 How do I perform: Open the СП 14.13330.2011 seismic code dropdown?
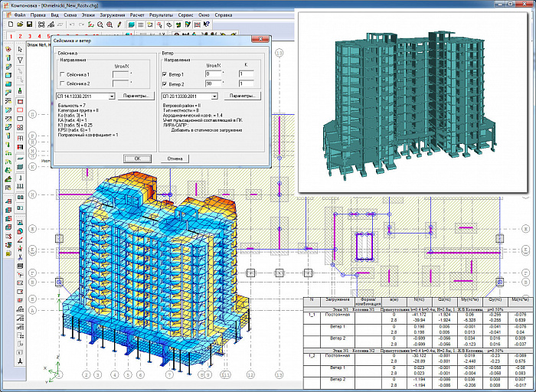click(112, 96)
